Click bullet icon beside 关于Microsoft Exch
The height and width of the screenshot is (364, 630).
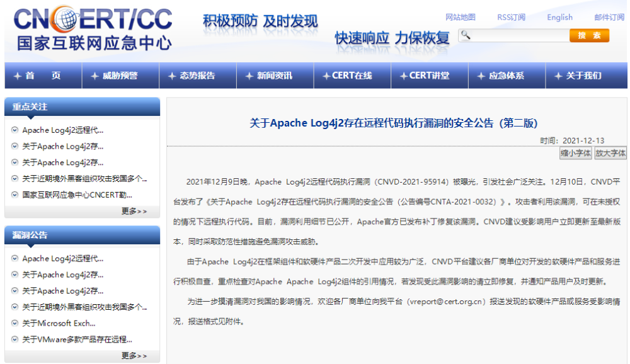point(15,323)
